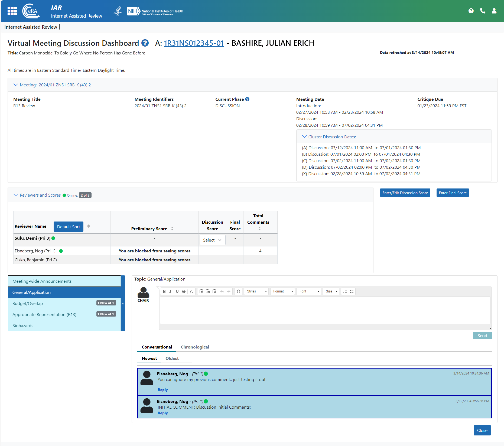This screenshot has width=504, height=446.
Task: Click the Enter Final Score button
Action: pos(453,193)
